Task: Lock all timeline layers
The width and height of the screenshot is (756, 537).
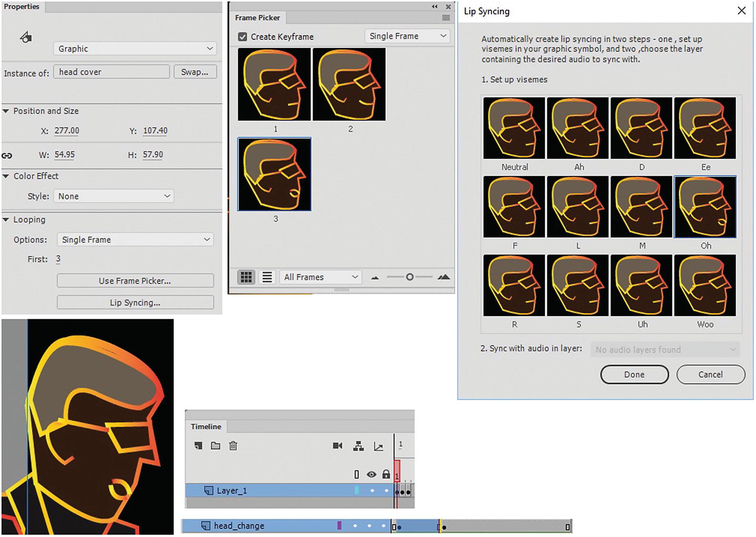Action: (386, 474)
